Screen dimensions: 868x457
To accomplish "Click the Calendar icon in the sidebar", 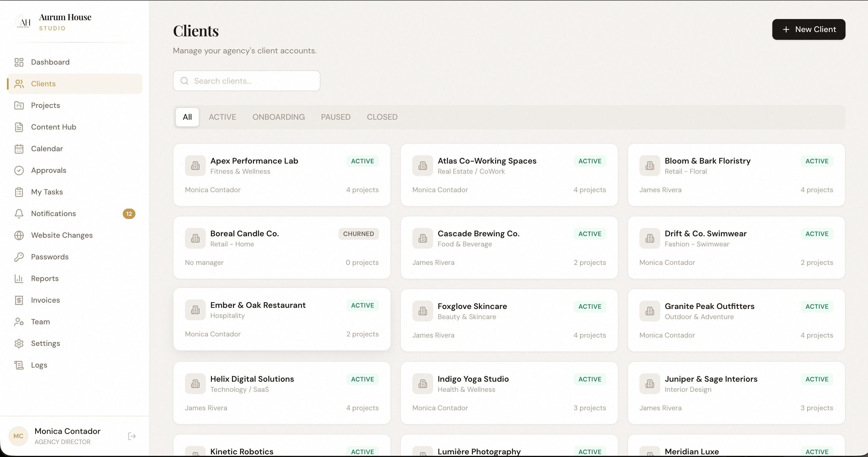I will click(19, 148).
